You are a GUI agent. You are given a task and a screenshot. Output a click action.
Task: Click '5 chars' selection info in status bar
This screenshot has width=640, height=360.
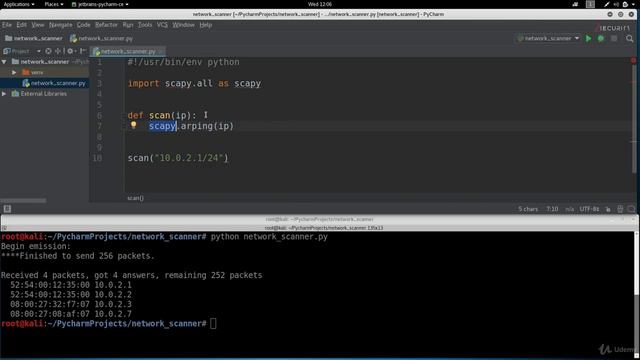(528, 209)
